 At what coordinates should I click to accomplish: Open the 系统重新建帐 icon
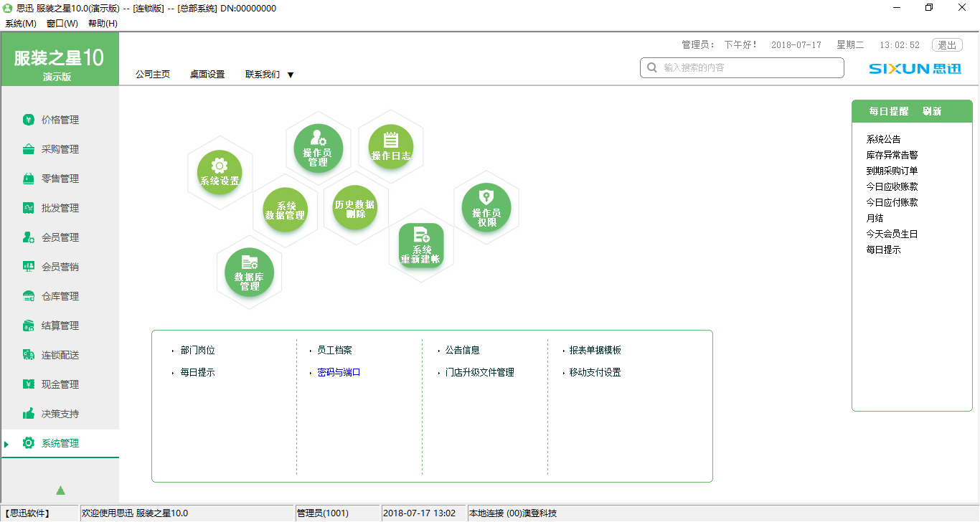(421, 245)
